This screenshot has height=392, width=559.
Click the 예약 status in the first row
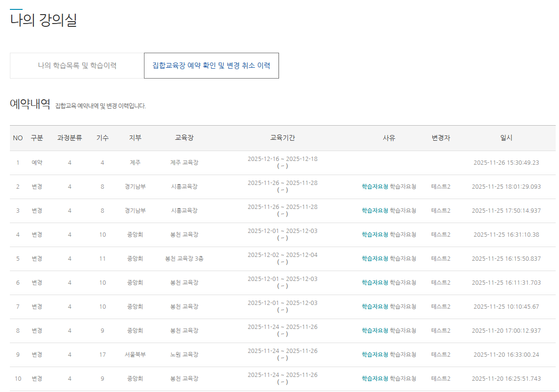37,162
